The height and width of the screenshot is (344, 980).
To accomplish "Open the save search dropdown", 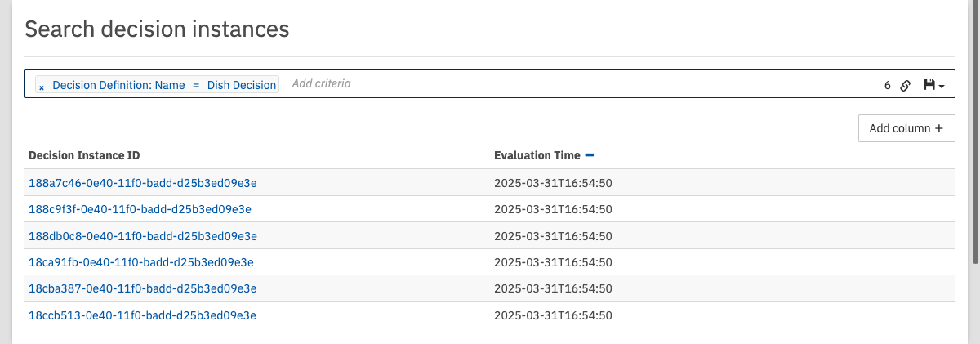I will coord(933,85).
